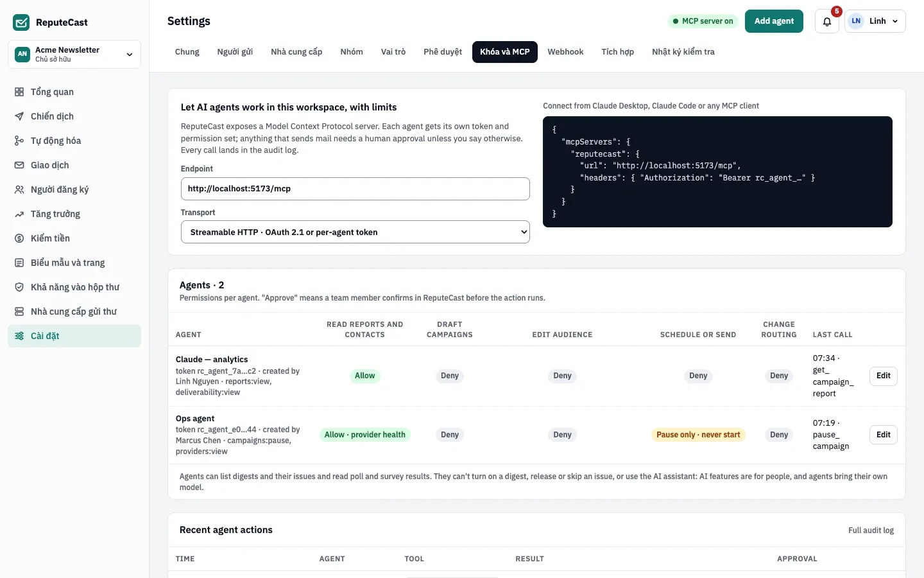Click the Khóa và MCP tab
Image resolution: width=924 pixels, height=578 pixels.
click(x=505, y=52)
